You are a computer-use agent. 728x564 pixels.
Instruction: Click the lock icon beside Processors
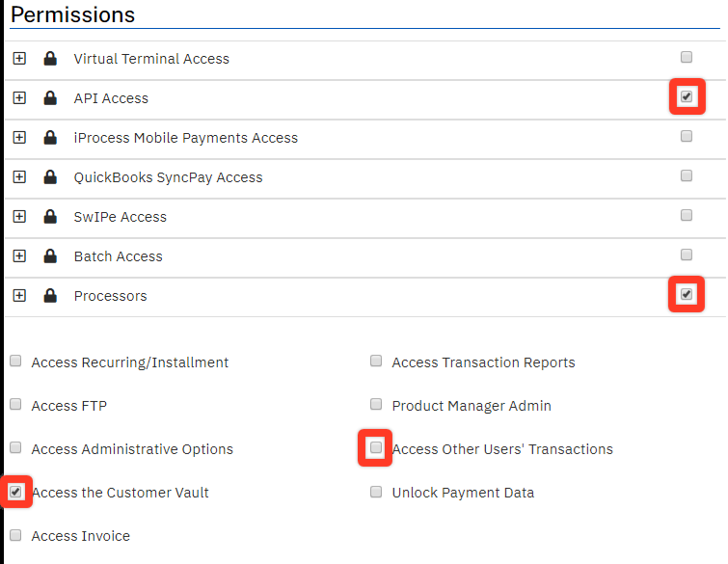coord(50,295)
